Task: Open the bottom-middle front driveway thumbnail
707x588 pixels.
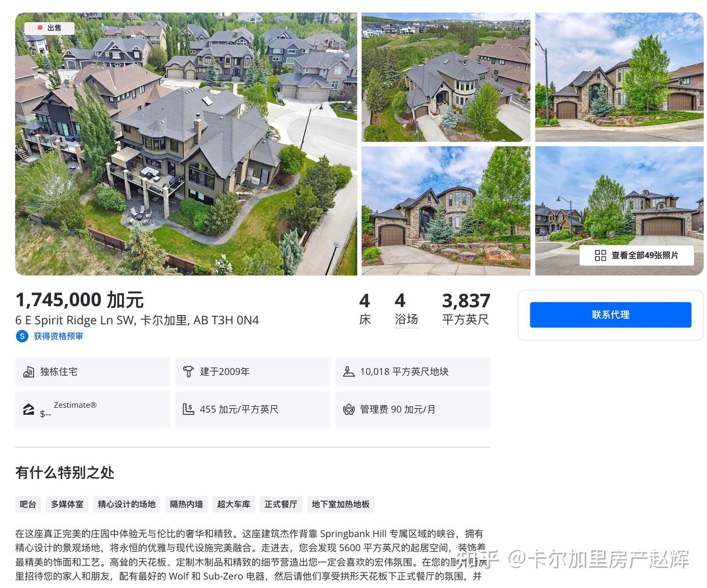Action: click(446, 211)
